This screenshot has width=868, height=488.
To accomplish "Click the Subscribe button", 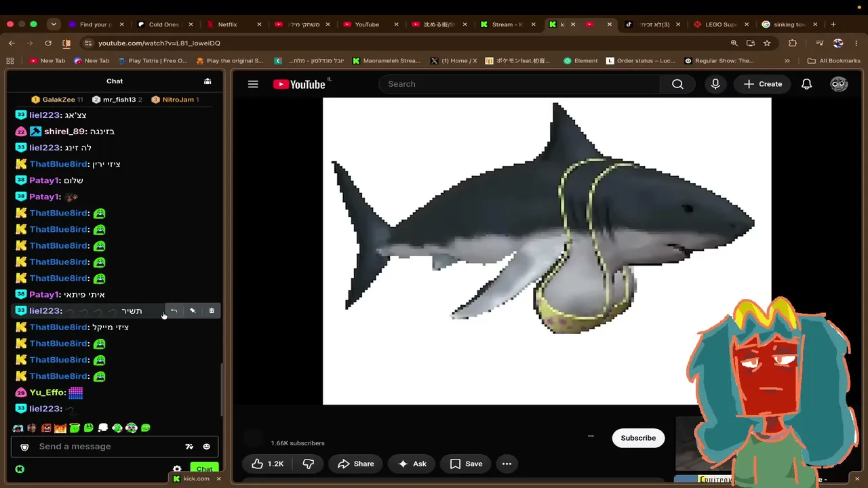I will (638, 438).
